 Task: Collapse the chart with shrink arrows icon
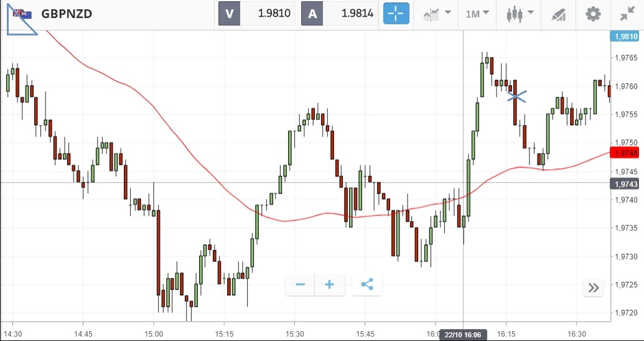point(628,14)
